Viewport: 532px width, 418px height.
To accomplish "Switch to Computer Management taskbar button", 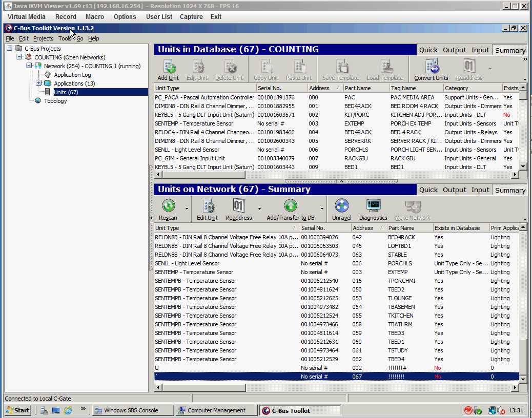I will [x=216, y=410].
